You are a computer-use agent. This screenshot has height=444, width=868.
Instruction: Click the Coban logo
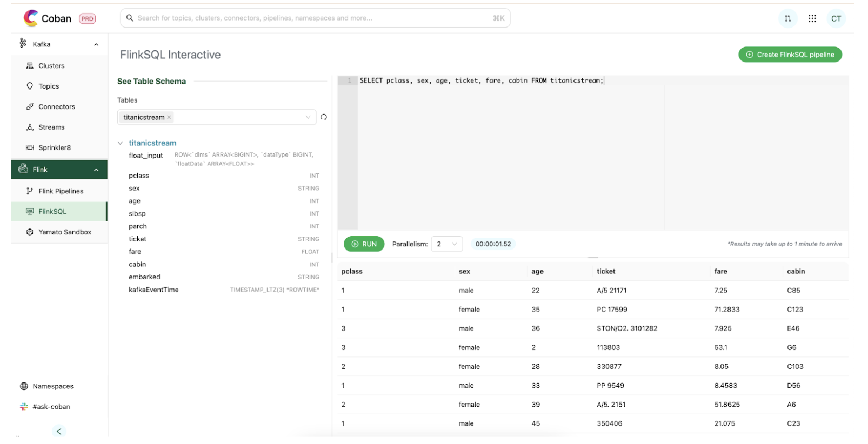tap(47, 18)
